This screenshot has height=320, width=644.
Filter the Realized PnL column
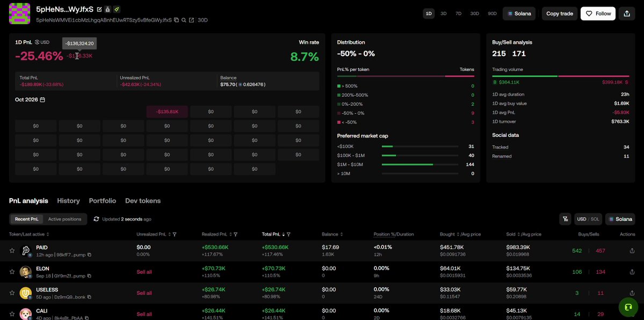235,235
